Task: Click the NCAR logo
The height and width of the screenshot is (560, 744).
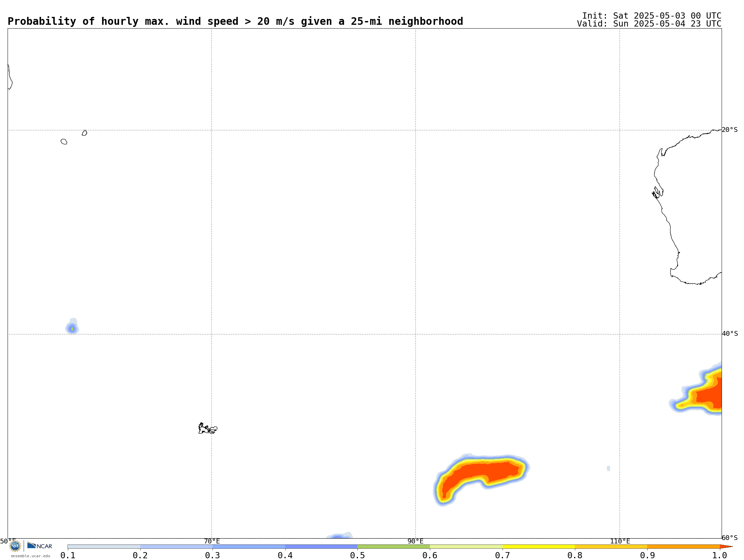Action: click(x=40, y=546)
